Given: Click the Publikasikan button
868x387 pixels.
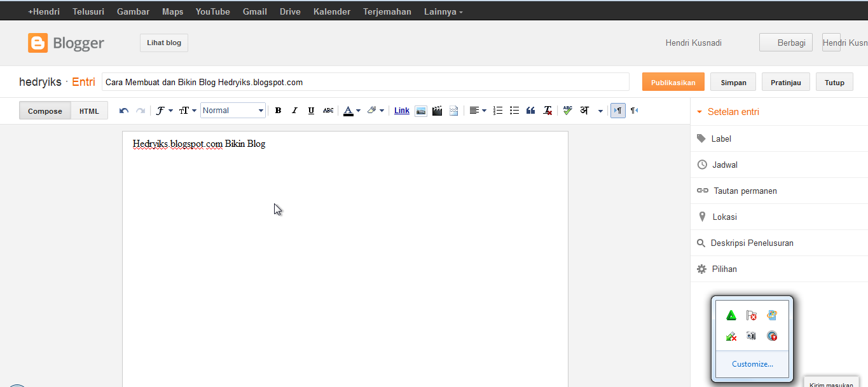Looking at the screenshot, I should pyautogui.click(x=673, y=82).
